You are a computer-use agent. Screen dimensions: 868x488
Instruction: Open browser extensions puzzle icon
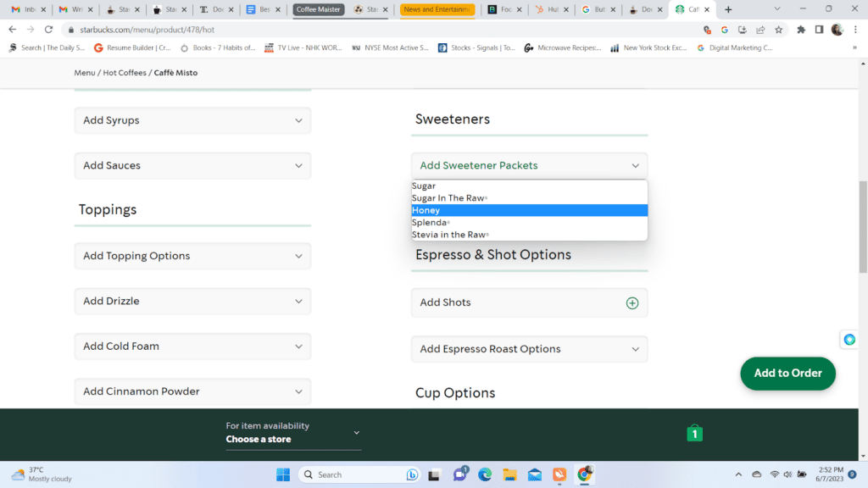801,30
